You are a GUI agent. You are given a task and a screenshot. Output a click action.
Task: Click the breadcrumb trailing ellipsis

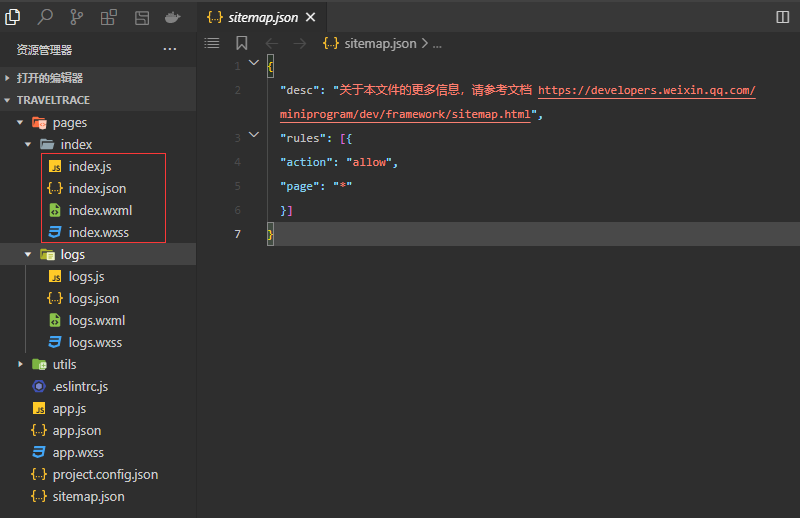tap(437, 45)
